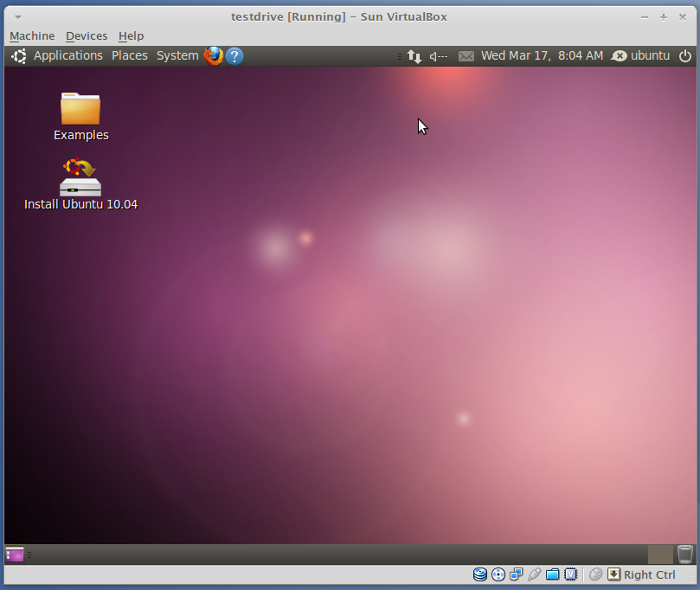Click the shared folders status icon

tap(552, 574)
